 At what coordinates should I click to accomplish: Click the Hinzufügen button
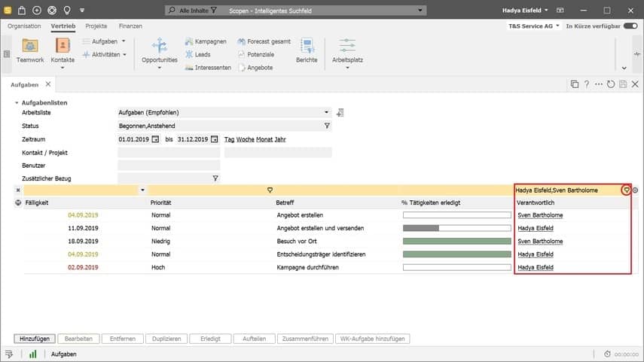[x=36, y=339]
